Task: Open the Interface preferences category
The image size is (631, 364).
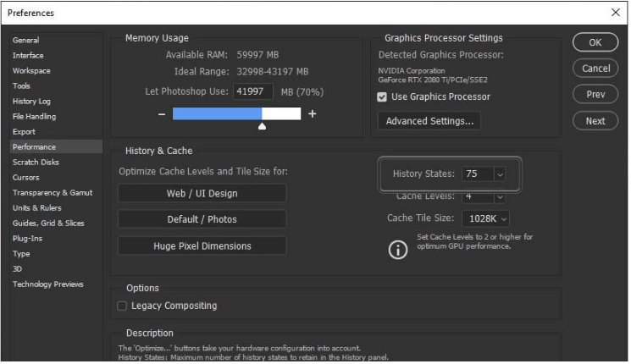Action: point(28,56)
